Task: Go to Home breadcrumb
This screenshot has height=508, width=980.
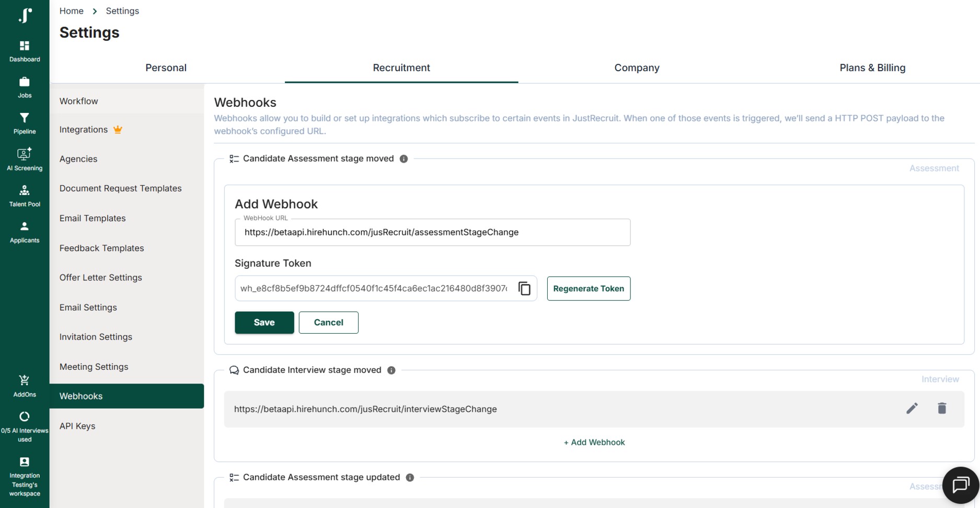Action: click(x=72, y=11)
